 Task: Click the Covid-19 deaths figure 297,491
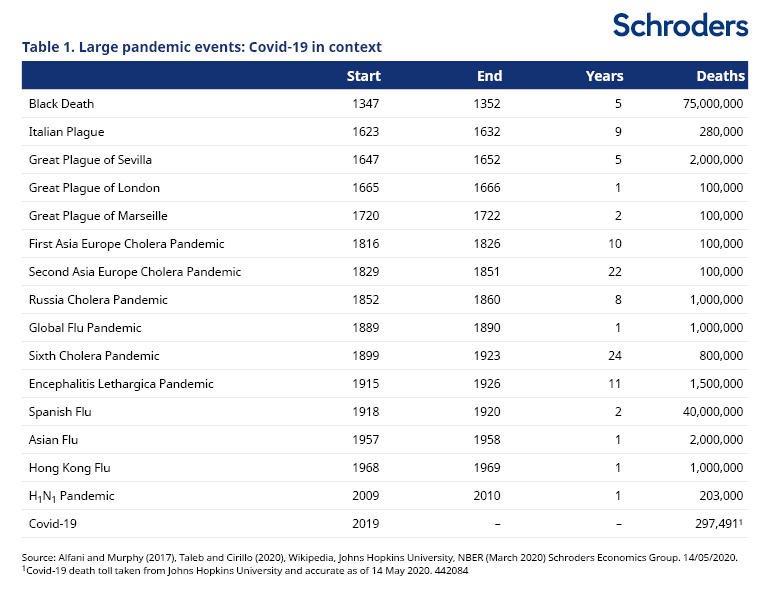(716, 524)
